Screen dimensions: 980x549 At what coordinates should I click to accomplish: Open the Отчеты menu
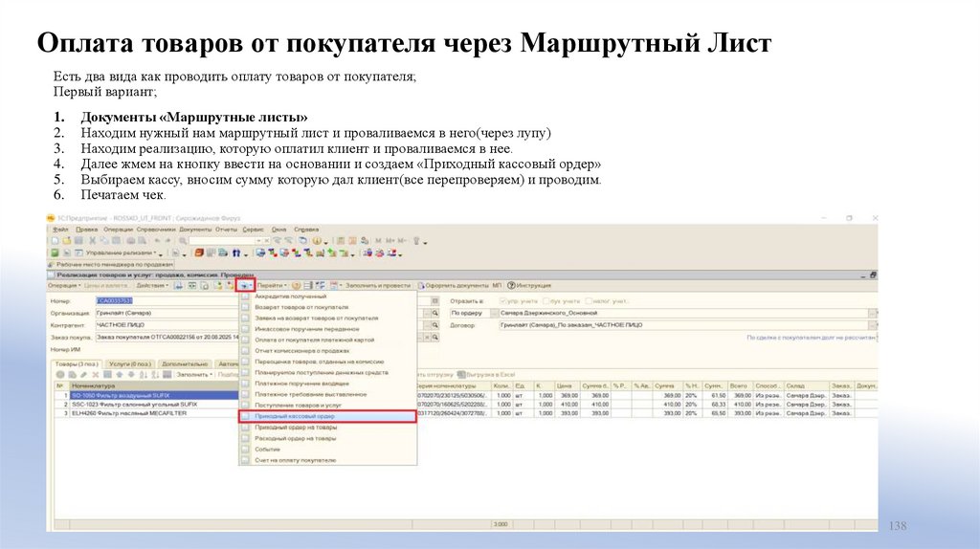[226, 230]
